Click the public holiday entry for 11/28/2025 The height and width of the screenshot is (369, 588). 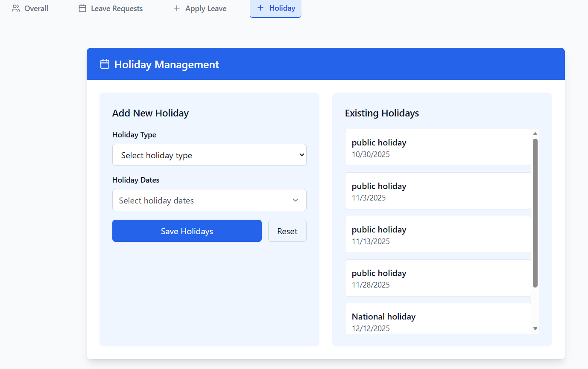tap(438, 278)
